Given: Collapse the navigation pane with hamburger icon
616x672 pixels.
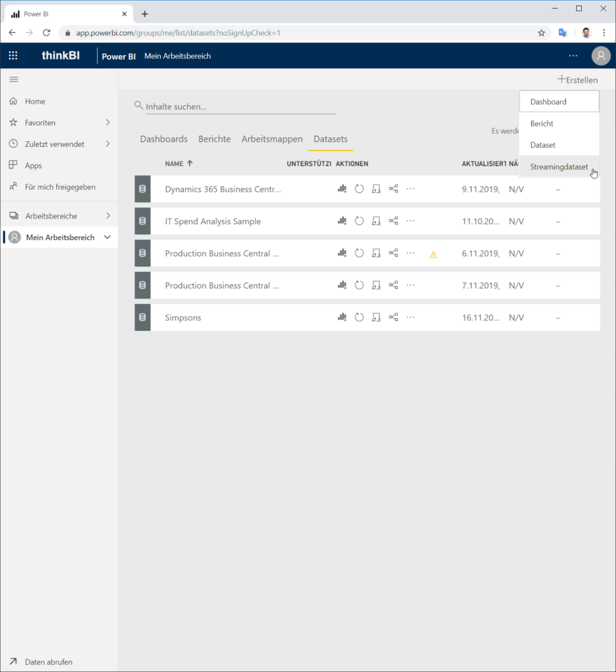Looking at the screenshot, I should point(14,79).
